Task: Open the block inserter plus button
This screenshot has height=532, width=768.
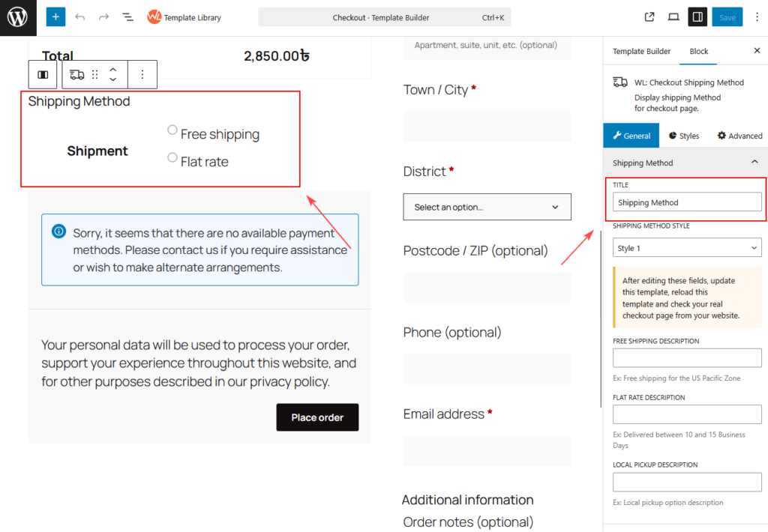Action: coord(55,16)
